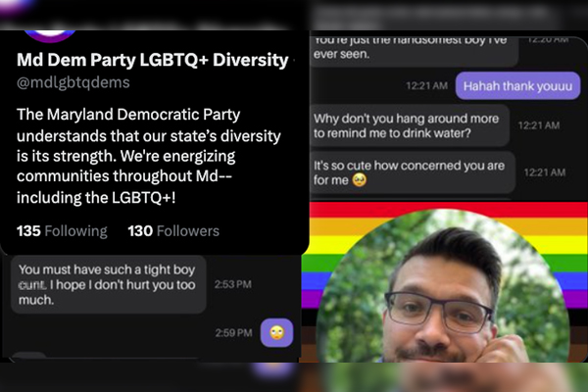Select the Maryland Democratic Party bio text
588x392 pixels.
pyautogui.click(x=149, y=156)
